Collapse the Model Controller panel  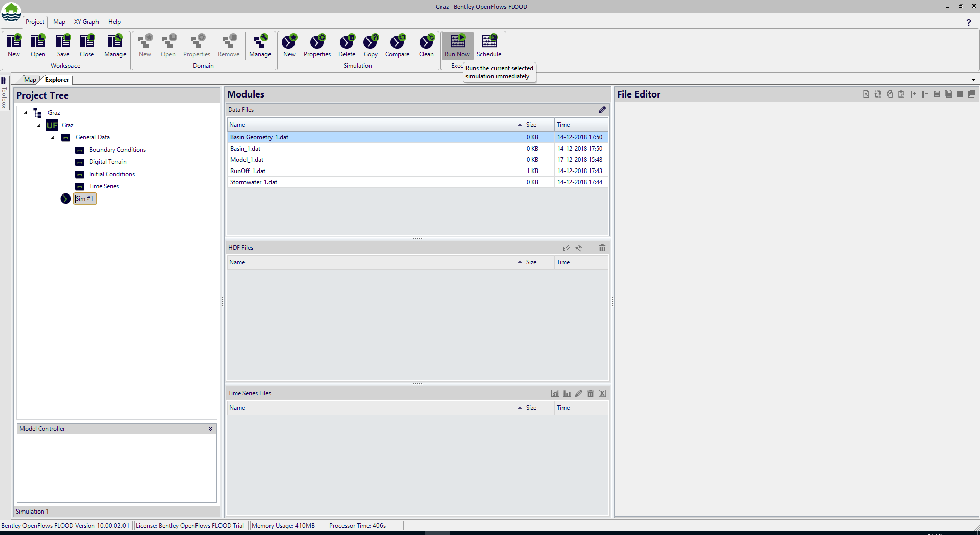pyautogui.click(x=210, y=429)
